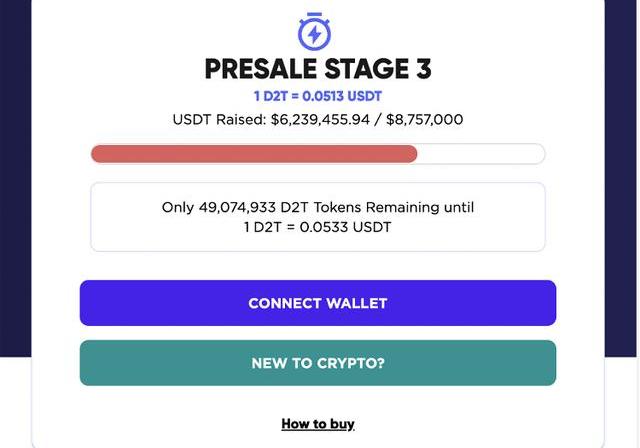Image resolution: width=640 pixels, height=448 pixels.
Task: Open the NEW TO CRYPTO? button
Action: [318, 363]
